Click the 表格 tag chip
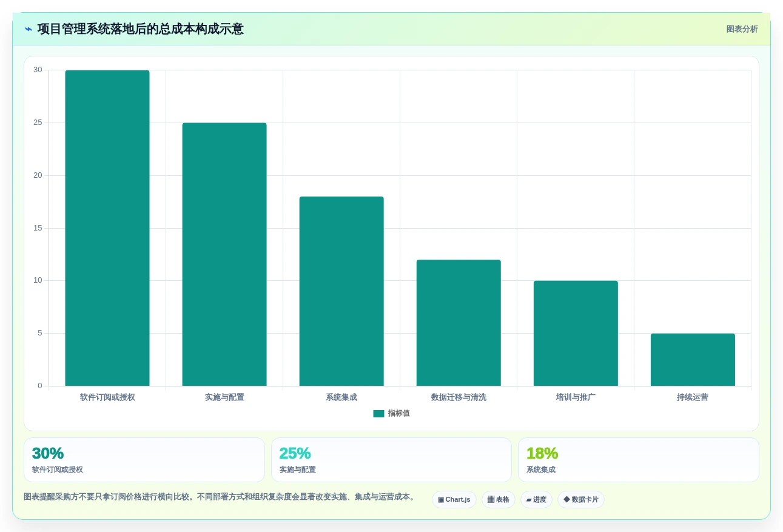Viewport: 783px width, 532px height. tap(499, 500)
